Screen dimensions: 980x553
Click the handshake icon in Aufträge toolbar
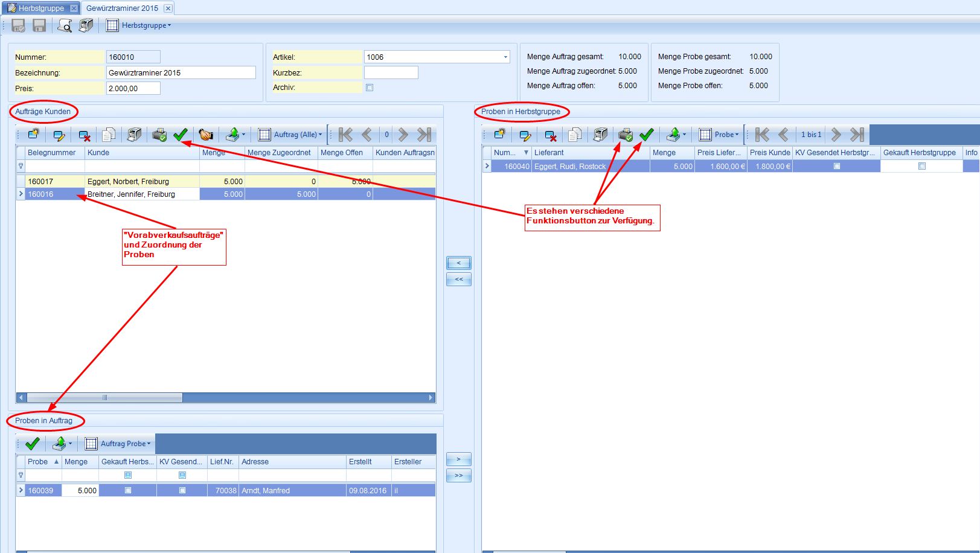206,135
